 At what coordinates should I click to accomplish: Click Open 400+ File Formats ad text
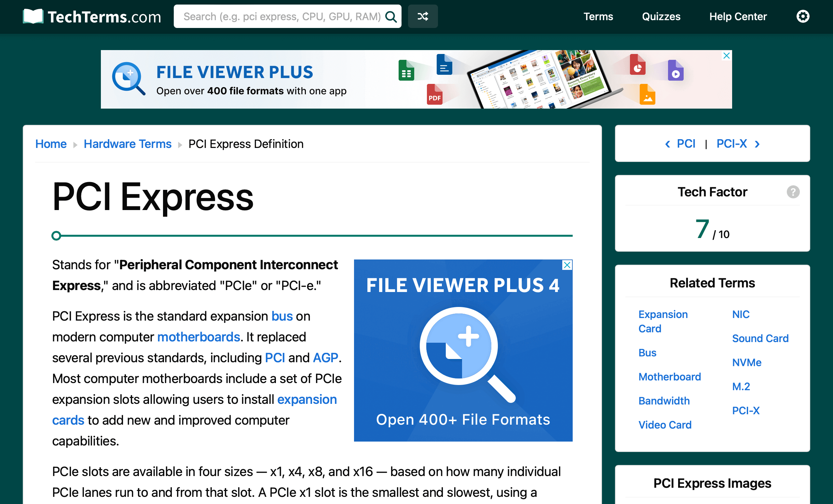463,419
